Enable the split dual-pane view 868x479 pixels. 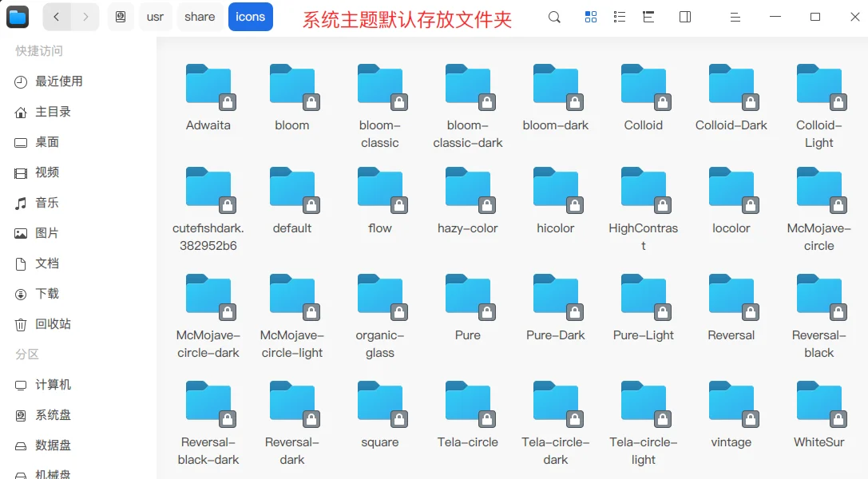click(x=684, y=16)
